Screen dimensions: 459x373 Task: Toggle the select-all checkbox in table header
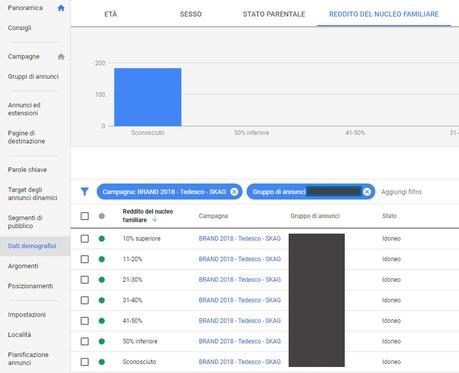tap(85, 216)
